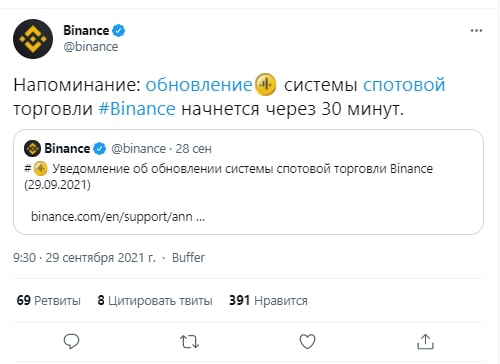Open the three-dot more options menu
The image size is (500, 364).
pyautogui.click(x=476, y=31)
